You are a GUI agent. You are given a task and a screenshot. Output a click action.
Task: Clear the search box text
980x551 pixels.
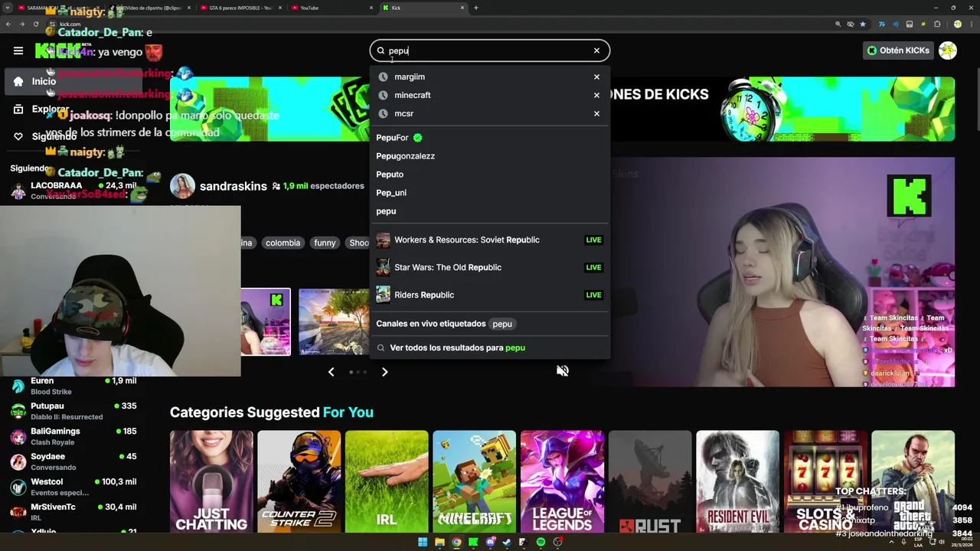596,51
